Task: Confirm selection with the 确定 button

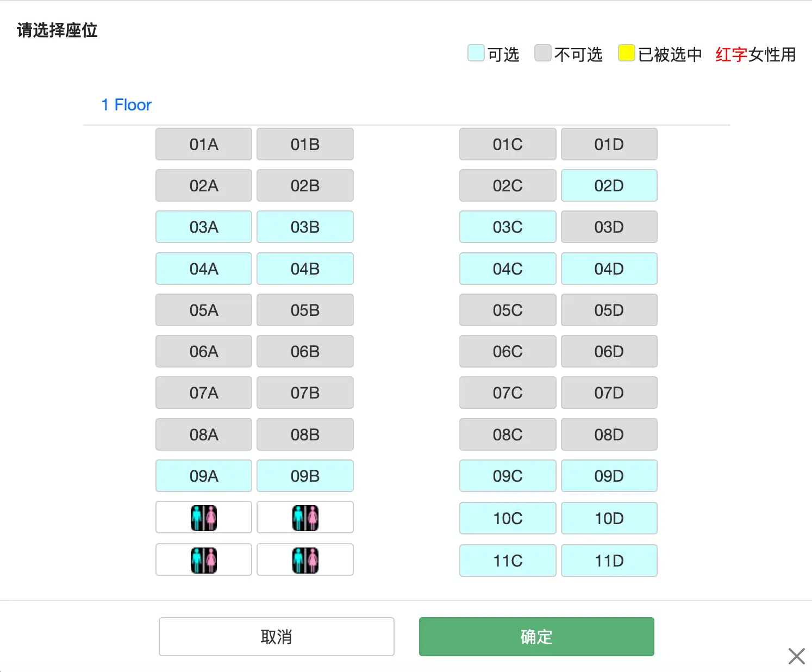Action: pos(536,637)
